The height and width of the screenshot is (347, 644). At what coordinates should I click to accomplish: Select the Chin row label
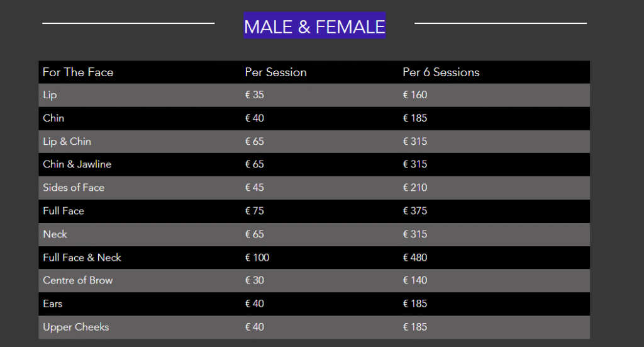coord(53,118)
